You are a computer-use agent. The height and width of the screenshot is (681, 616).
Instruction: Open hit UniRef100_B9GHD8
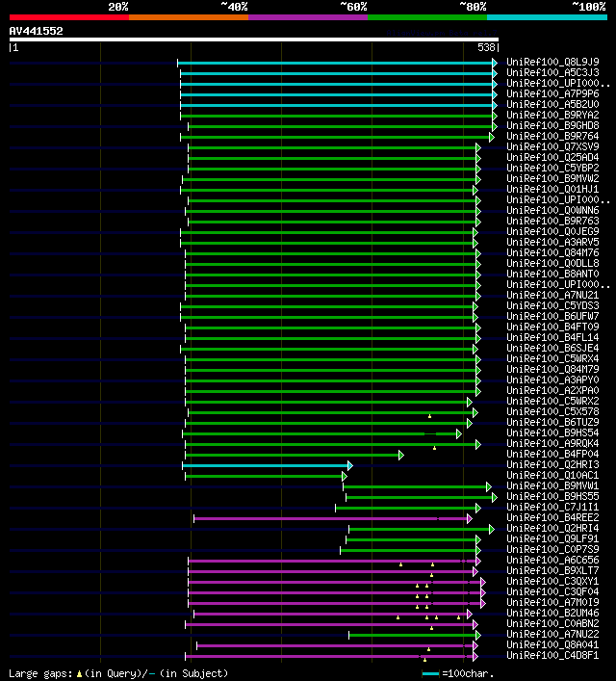click(x=552, y=125)
